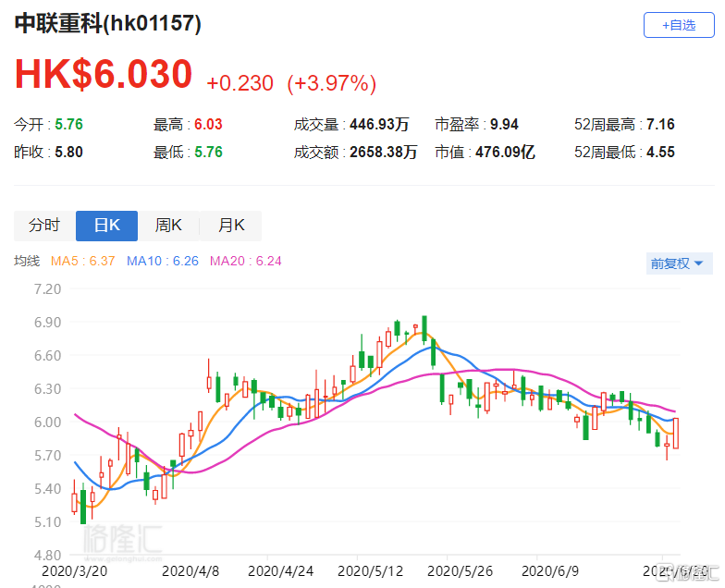Click the 2020/6/9 date axis label

[x=550, y=571]
